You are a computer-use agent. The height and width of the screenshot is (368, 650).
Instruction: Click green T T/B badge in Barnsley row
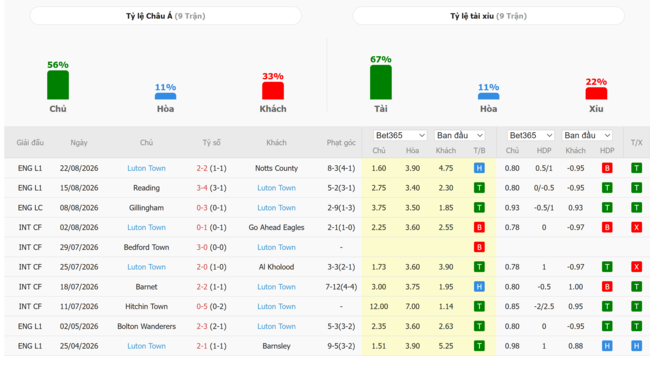pos(479,346)
